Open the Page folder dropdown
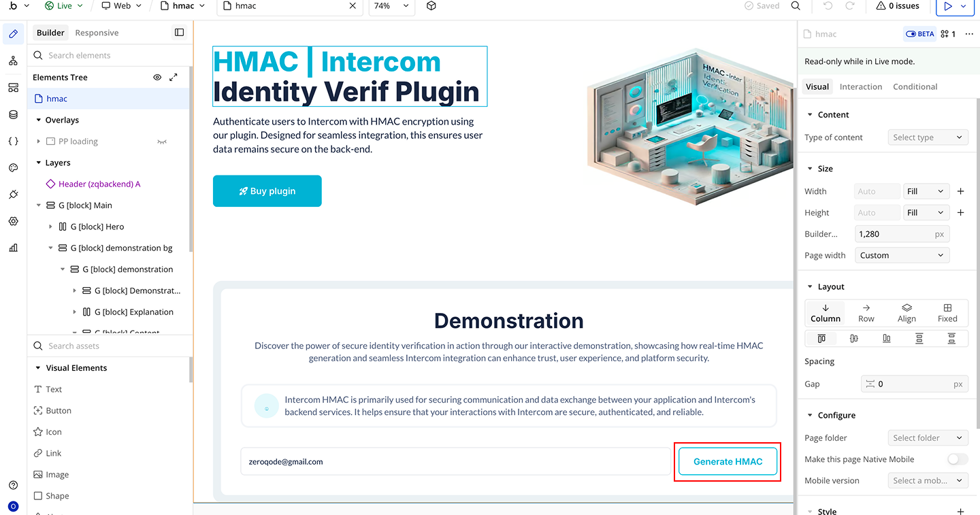980x515 pixels. (x=928, y=438)
